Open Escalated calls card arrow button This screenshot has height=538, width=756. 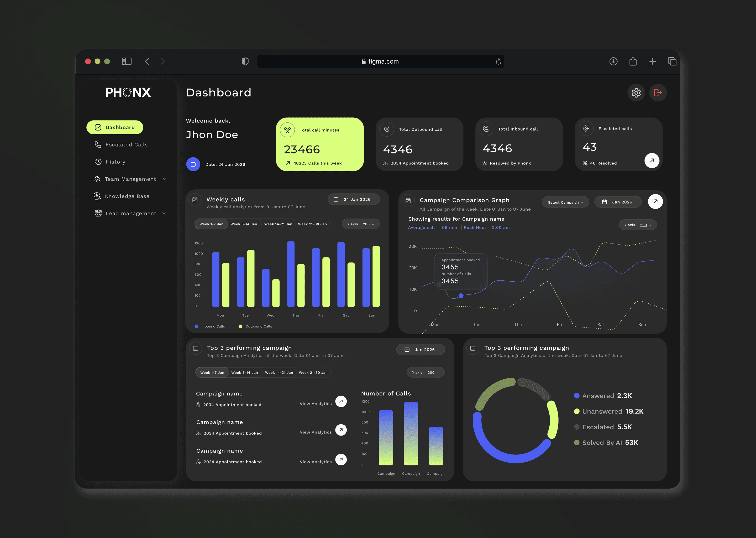(x=652, y=160)
